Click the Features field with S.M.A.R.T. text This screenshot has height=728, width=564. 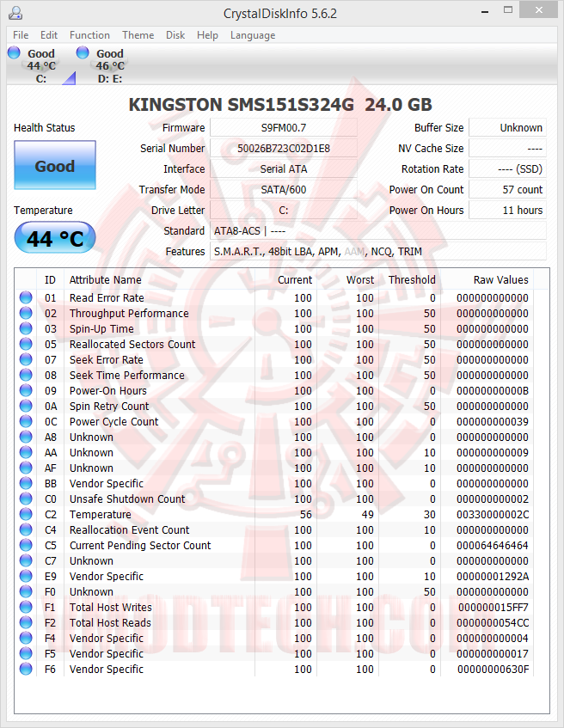tap(378, 251)
